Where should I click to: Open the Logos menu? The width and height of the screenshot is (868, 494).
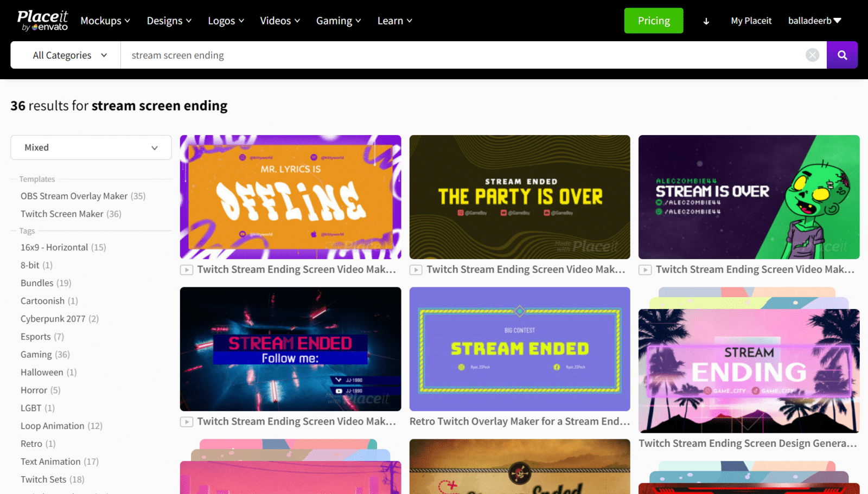click(x=226, y=21)
